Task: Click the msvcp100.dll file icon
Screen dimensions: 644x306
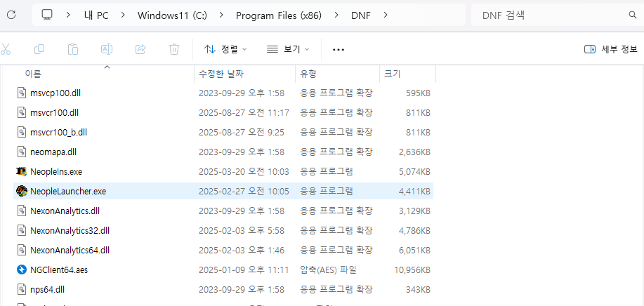Action: [x=21, y=93]
